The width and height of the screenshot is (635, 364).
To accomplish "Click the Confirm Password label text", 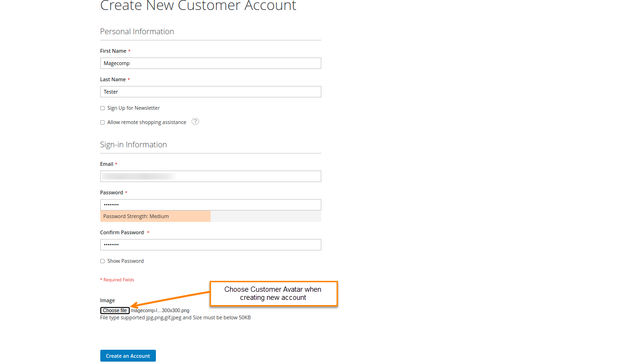I will [x=122, y=232].
